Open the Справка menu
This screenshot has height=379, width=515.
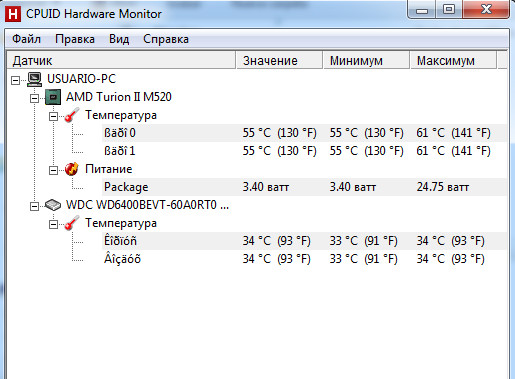[x=166, y=39]
